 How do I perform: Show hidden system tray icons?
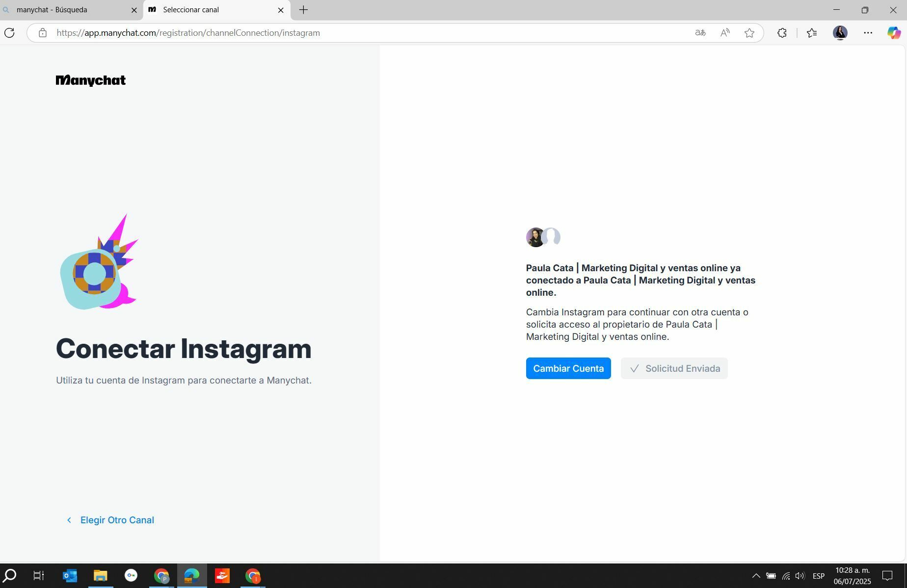click(x=756, y=576)
